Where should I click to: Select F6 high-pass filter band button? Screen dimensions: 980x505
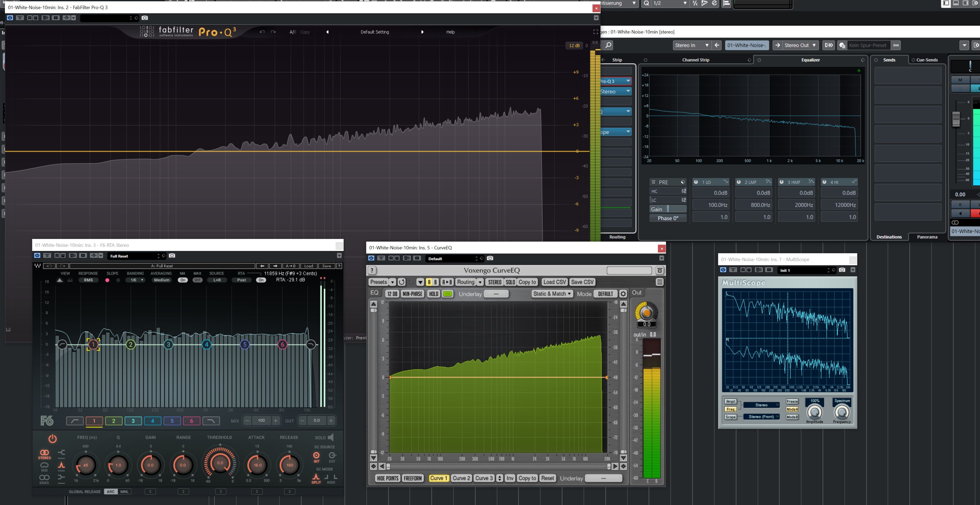tap(74, 421)
